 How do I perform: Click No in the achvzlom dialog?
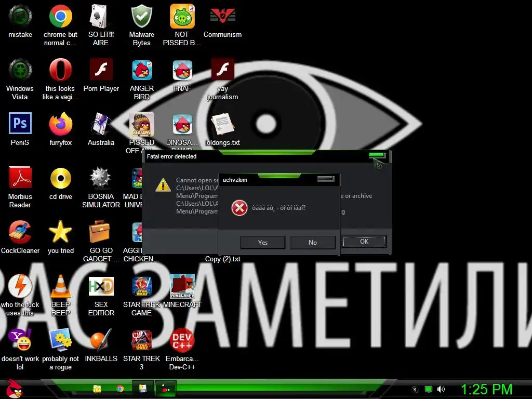312,242
